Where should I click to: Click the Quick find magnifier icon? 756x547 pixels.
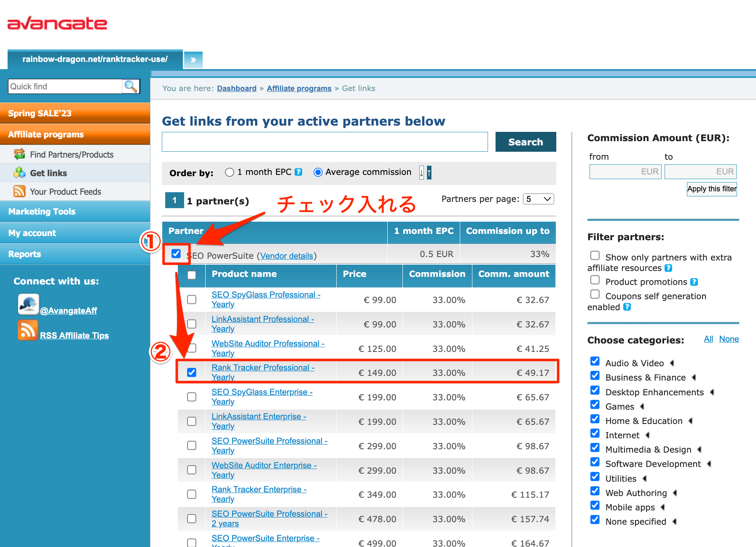tap(131, 86)
